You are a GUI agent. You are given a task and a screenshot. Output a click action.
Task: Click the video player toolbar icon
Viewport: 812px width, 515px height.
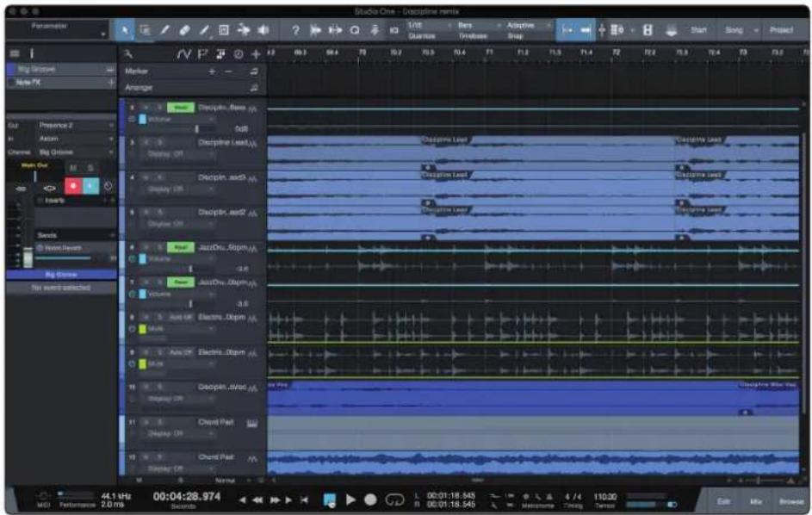(648, 30)
